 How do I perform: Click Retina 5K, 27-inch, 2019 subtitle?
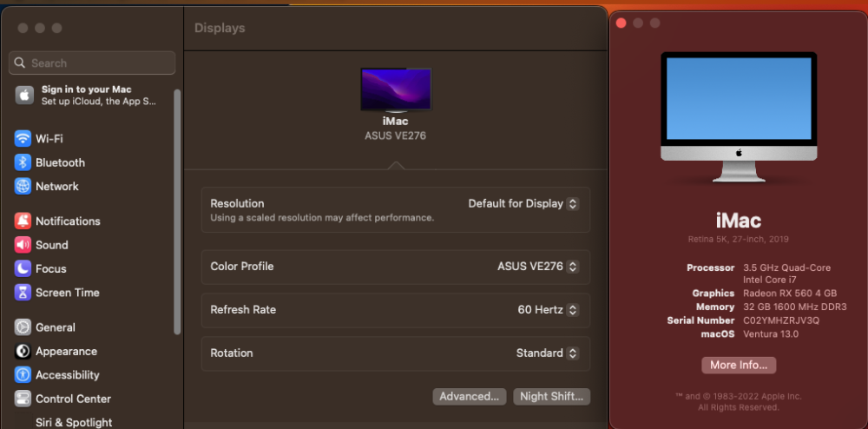click(738, 240)
